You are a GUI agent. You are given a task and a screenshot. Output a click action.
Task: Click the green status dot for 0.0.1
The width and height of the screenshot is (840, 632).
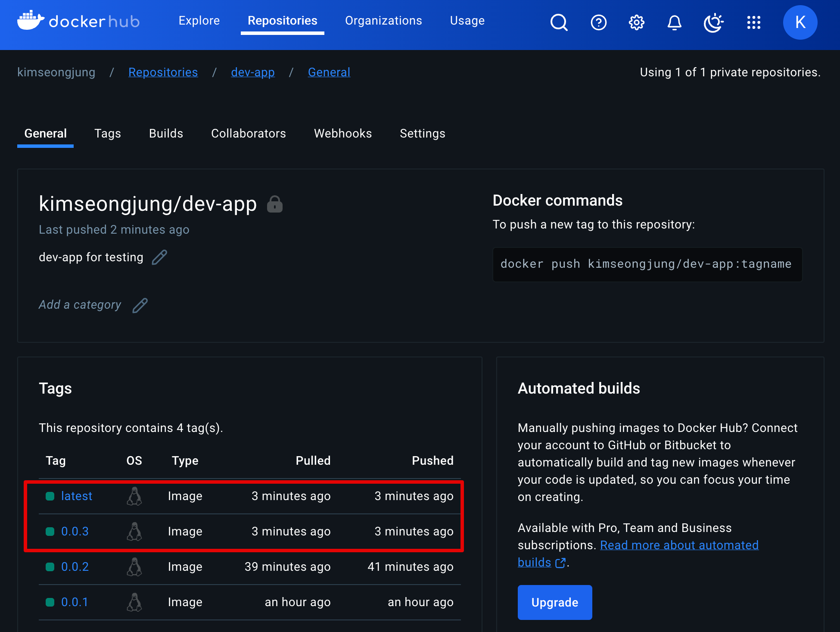50,602
